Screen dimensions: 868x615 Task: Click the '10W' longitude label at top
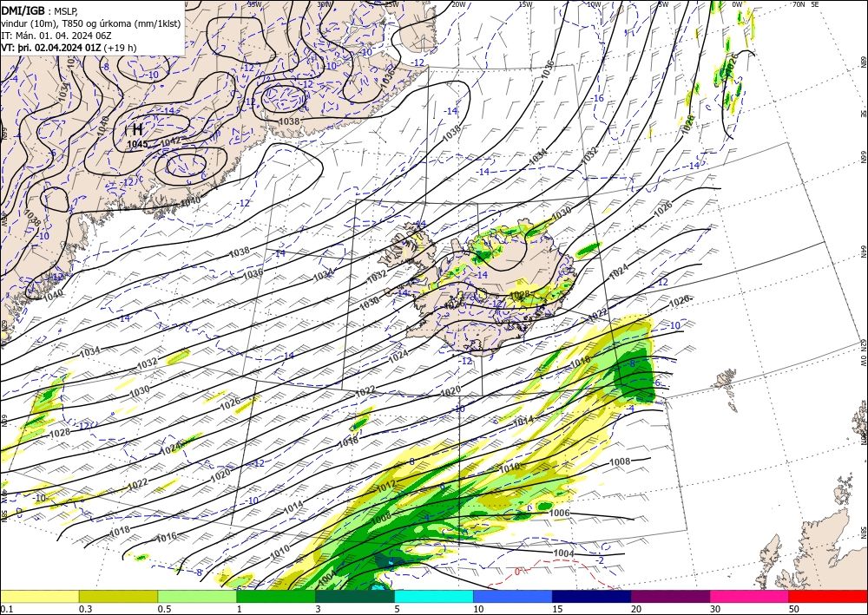594,4
